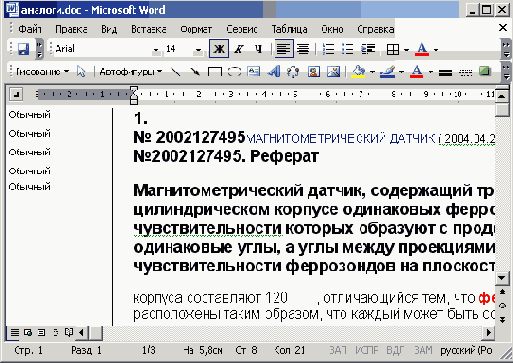Screen dimensions: 513x363
Task: Insert picture from file
Action: (333, 71)
